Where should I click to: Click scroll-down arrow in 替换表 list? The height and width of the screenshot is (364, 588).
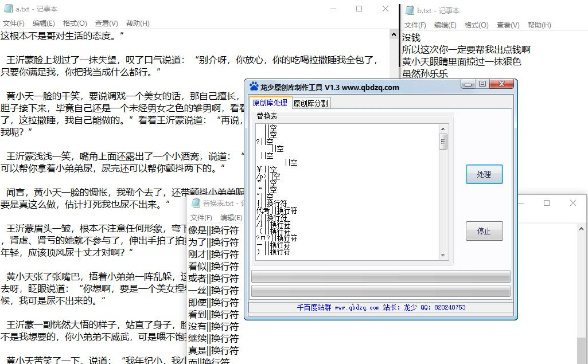pos(443,256)
